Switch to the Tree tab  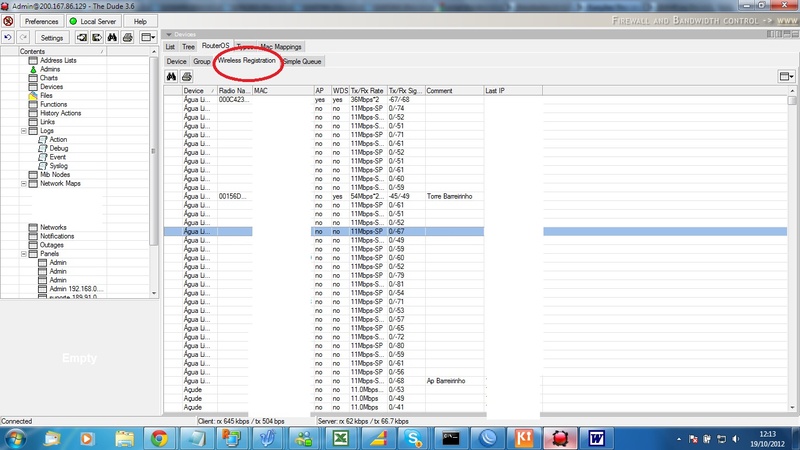[x=188, y=46]
